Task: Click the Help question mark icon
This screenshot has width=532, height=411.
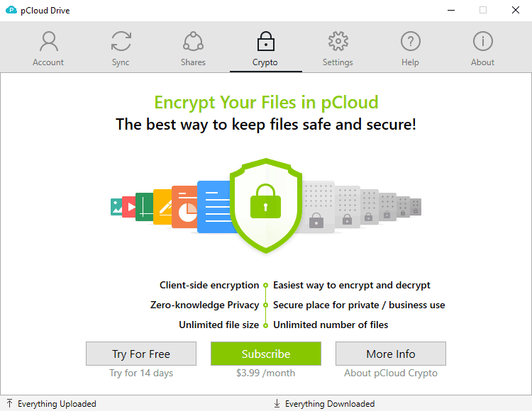Action: (x=411, y=41)
